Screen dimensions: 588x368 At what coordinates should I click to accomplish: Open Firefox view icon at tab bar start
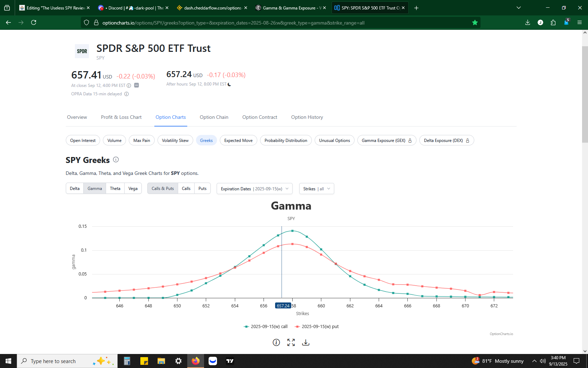(x=7, y=8)
